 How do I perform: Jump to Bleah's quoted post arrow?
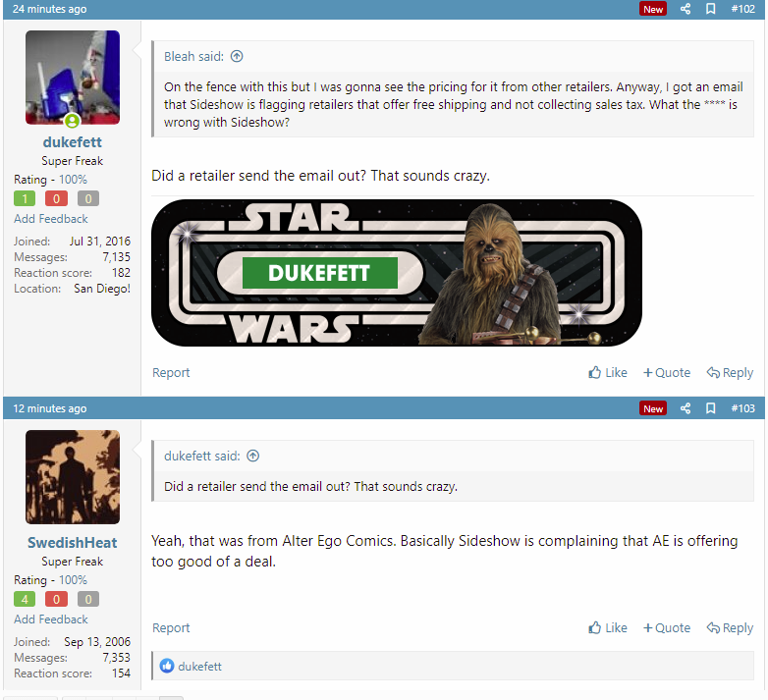click(237, 56)
